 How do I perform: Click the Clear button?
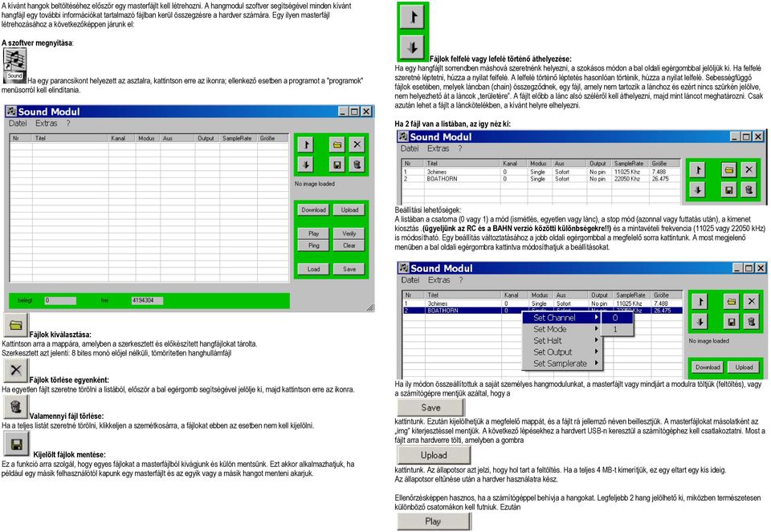point(349,245)
